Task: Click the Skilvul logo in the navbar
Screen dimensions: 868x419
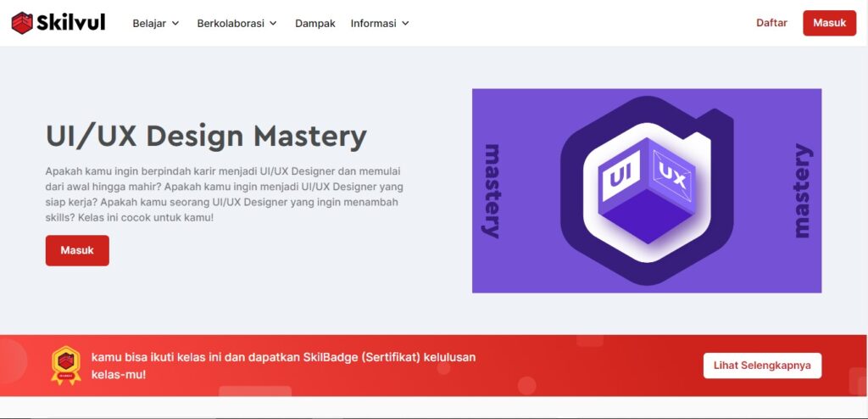Action: [58, 23]
